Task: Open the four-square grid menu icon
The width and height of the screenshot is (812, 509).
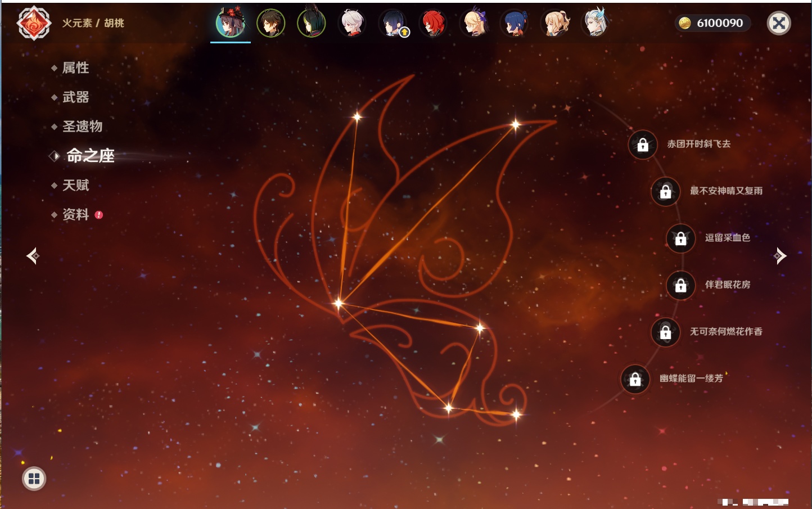Action: tap(34, 479)
